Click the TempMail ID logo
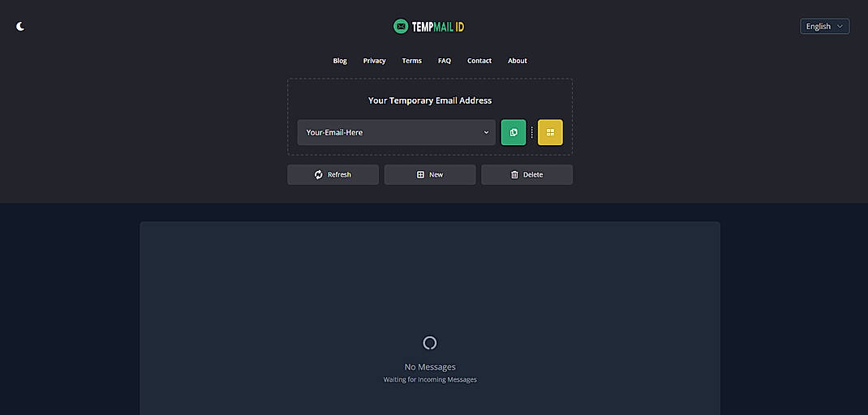The width and height of the screenshot is (868, 415). point(429,26)
